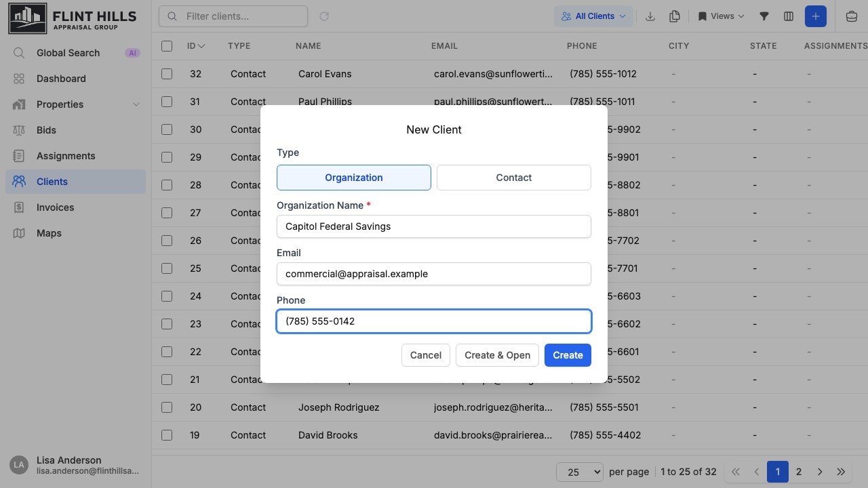Click phone (785) 555-1012
The width and height of the screenshot is (868, 488).
click(604, 74)
